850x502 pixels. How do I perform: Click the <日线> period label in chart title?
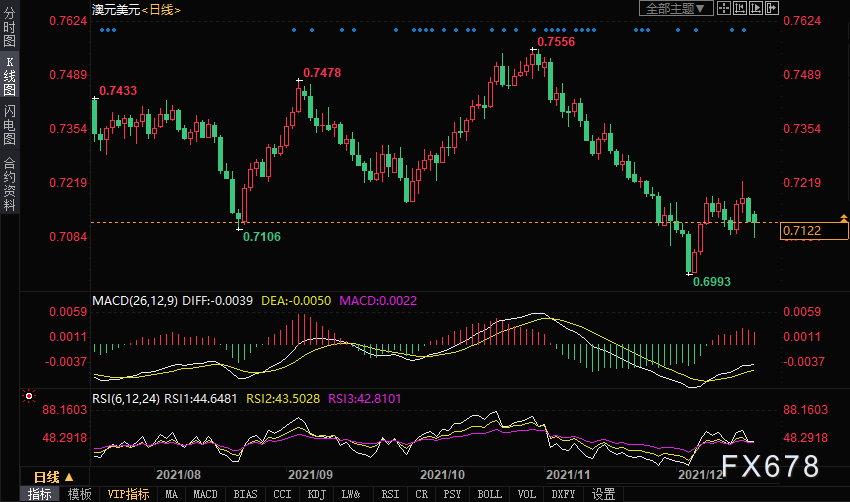(160, 9)
